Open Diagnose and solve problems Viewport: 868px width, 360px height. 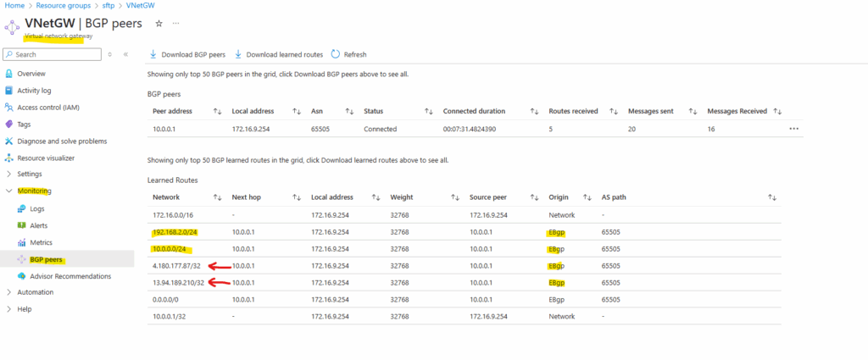coord(62,141)
